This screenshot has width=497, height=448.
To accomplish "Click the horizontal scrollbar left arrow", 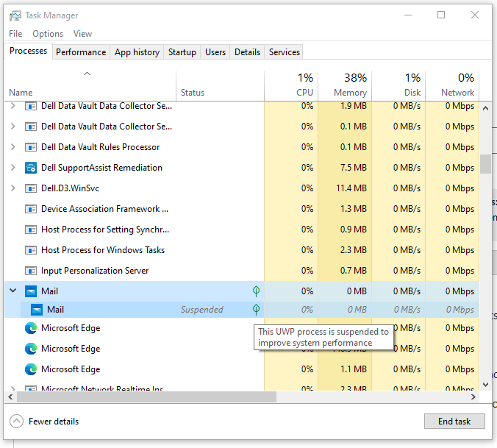I will (10, 397).
